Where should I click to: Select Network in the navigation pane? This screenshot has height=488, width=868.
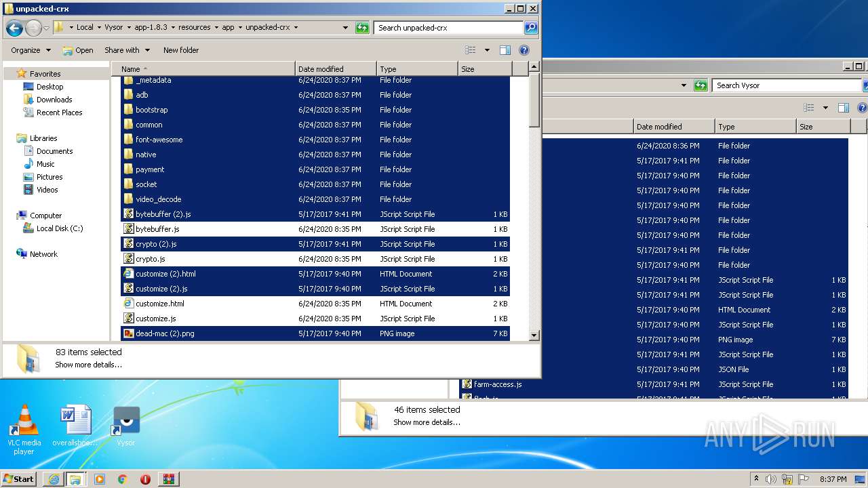43,254
